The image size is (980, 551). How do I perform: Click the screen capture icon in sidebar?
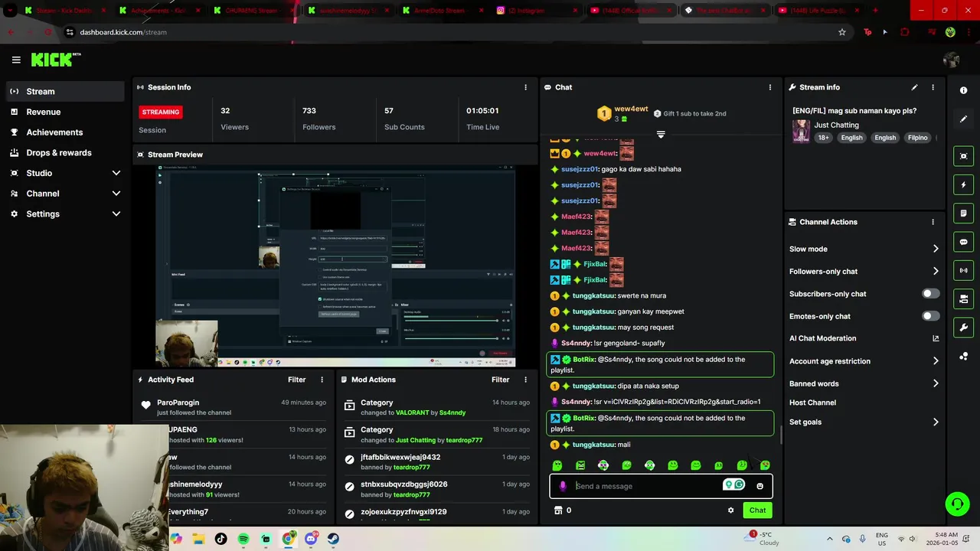tap(963, 156)
